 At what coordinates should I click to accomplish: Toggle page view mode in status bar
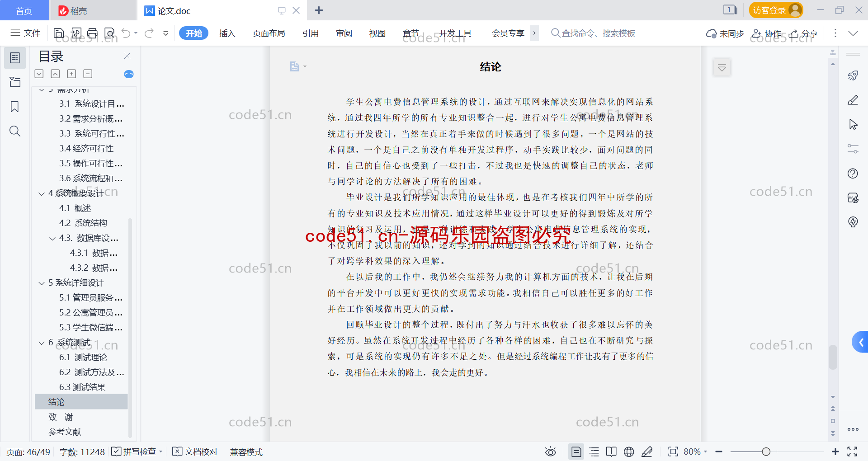[x=576, y=452]
